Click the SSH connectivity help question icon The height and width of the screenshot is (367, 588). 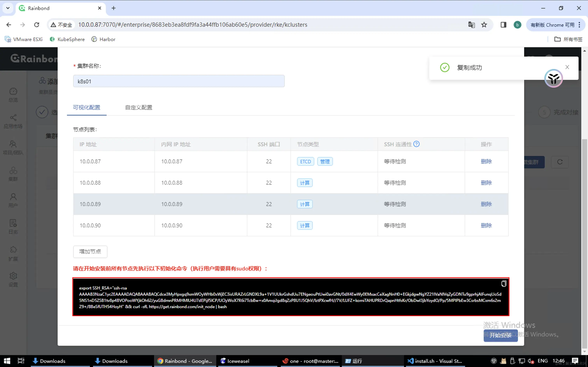click(416, 144)
